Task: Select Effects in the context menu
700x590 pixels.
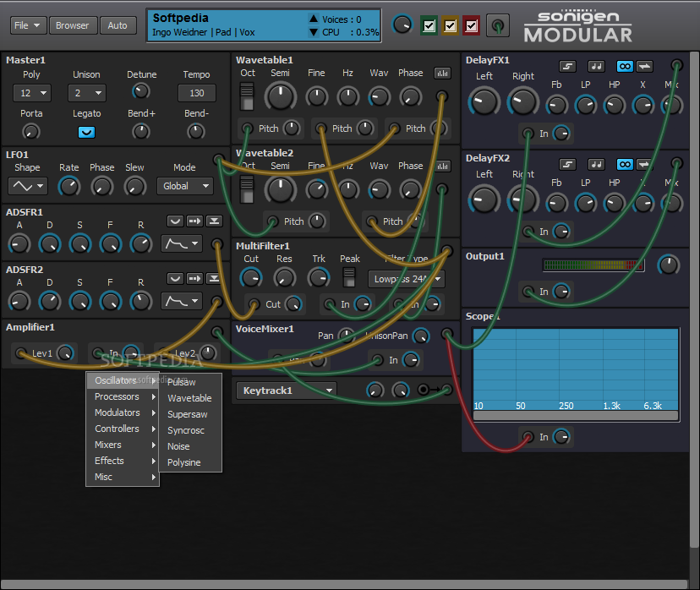Action: (x=123, y=461)
